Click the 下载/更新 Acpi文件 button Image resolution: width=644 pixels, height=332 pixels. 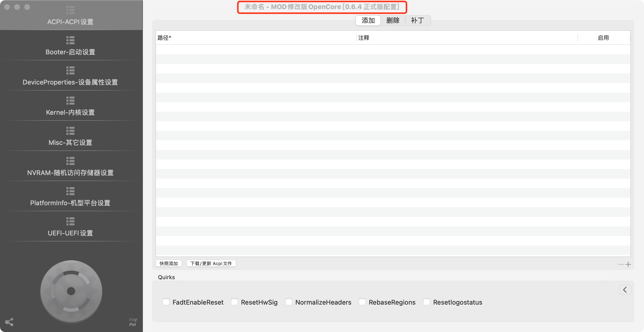tap(211, 263)
